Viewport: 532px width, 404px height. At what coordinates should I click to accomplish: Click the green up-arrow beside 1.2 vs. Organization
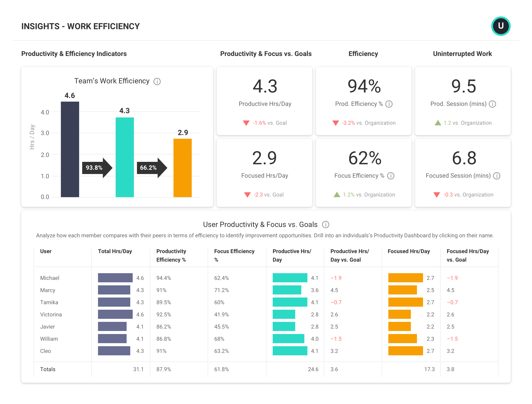tap(437, 123)
